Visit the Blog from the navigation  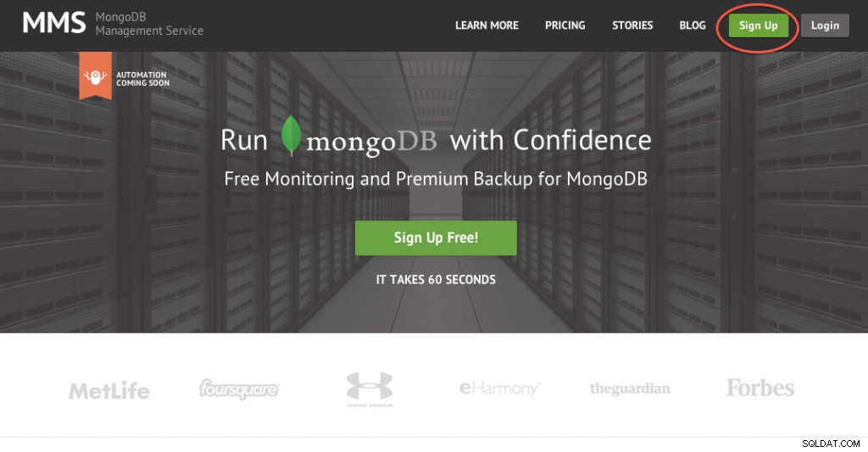click(x=693, y=25)
